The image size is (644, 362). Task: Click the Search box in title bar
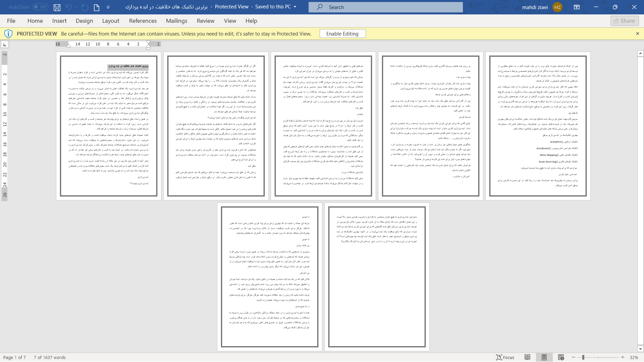385,7
